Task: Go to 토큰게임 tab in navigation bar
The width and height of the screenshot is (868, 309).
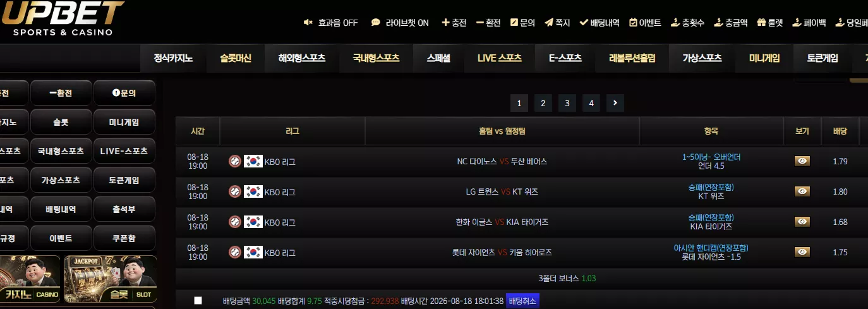Action: [x=823, y=58]
